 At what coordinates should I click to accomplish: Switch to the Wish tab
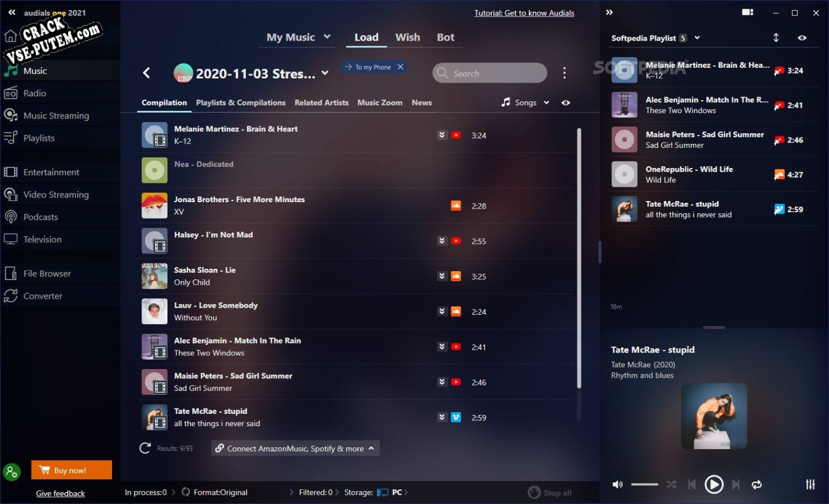click(x=407, y=37)
